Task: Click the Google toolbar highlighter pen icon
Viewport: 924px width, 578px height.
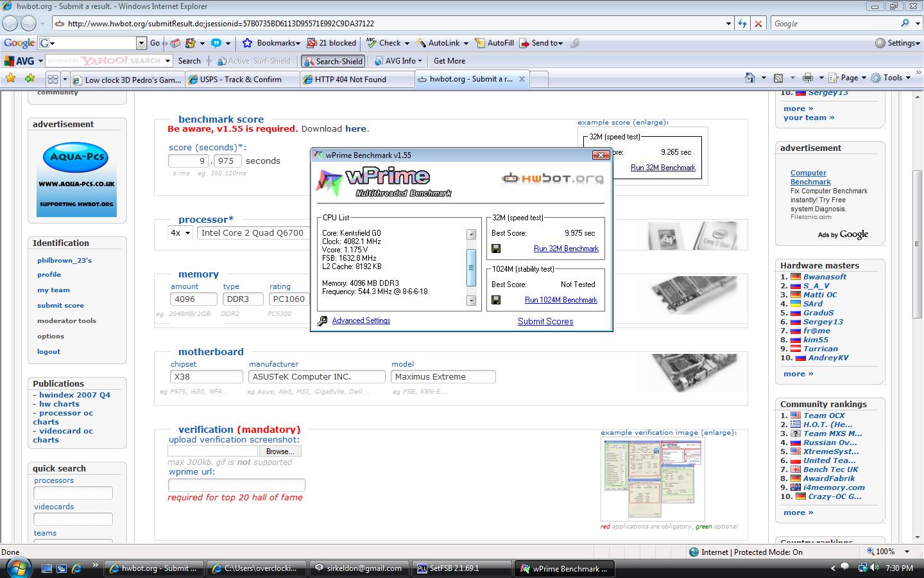Action: click(x=575, y=43)
